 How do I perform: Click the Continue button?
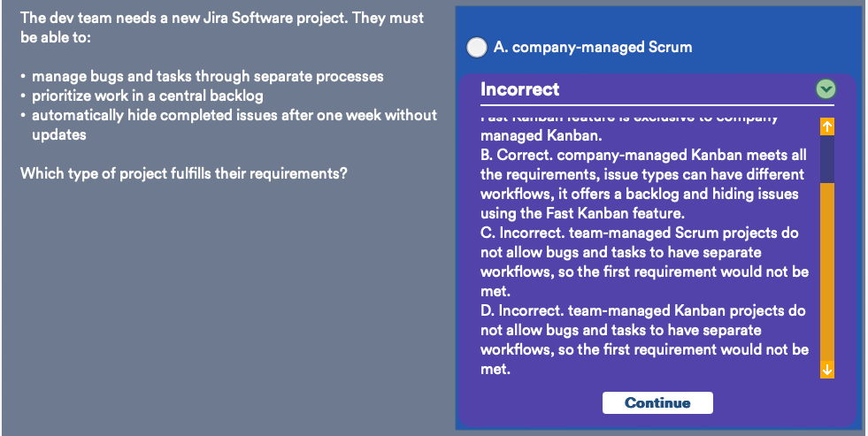[657, 402]
